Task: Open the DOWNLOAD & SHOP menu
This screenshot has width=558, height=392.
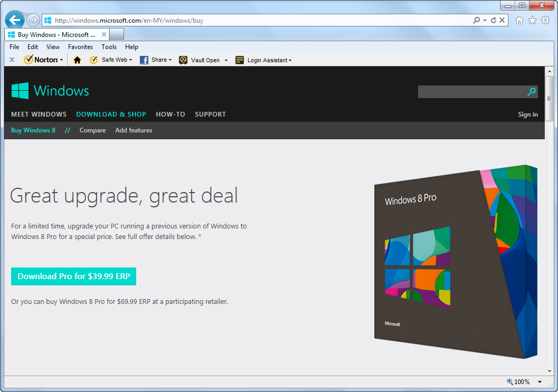Action: click(111, 114)
